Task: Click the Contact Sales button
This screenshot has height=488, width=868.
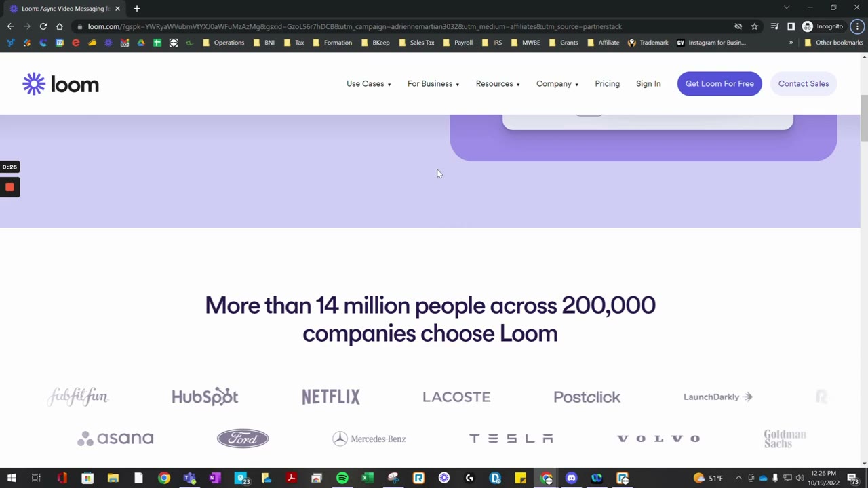Action: pyautogui.click(x=804, y=84)
